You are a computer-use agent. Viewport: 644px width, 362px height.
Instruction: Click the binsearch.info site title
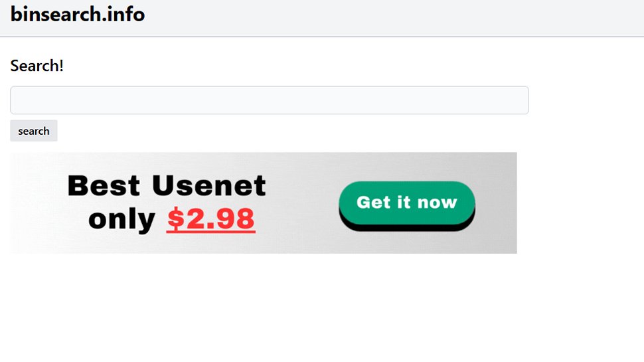78,14
